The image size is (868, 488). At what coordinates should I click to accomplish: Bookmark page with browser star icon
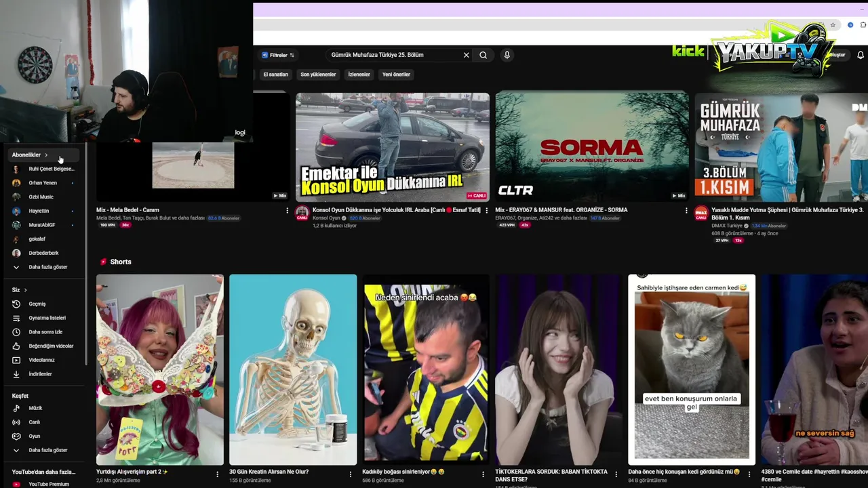833,25
